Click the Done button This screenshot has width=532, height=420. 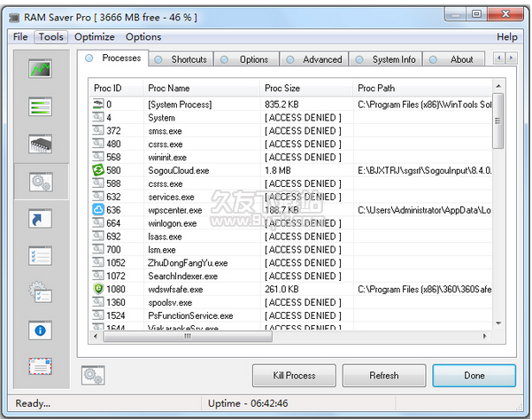coord(474,375)
